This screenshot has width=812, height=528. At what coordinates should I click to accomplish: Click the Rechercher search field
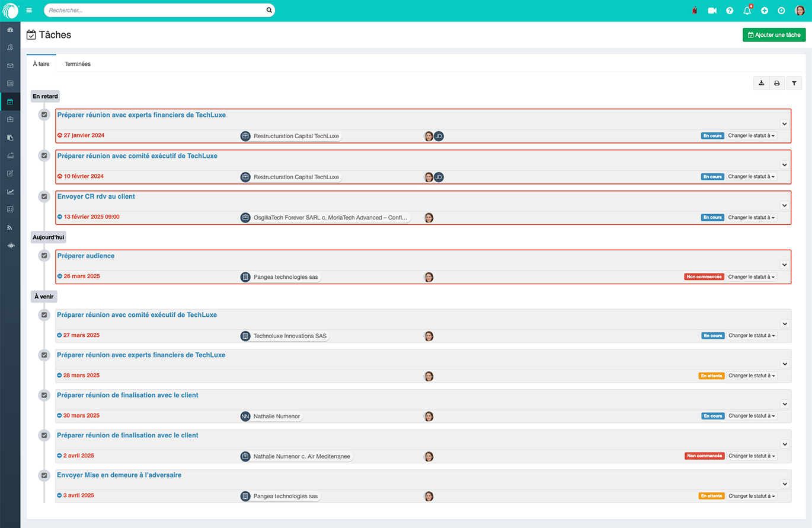(x=154, y=11)
